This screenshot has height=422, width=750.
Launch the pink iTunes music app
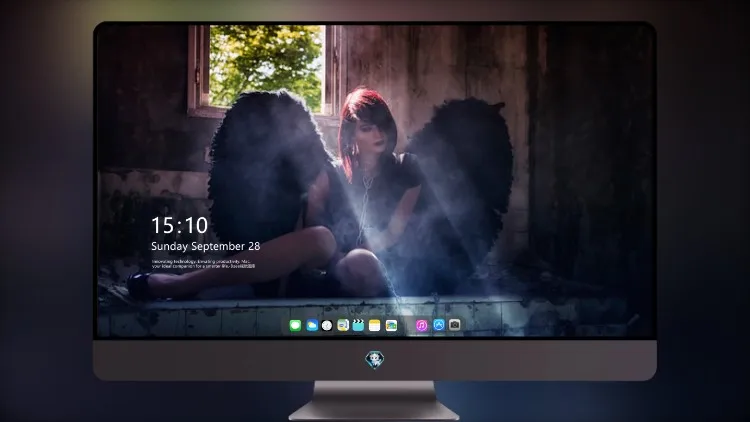[x=421, y=325]
